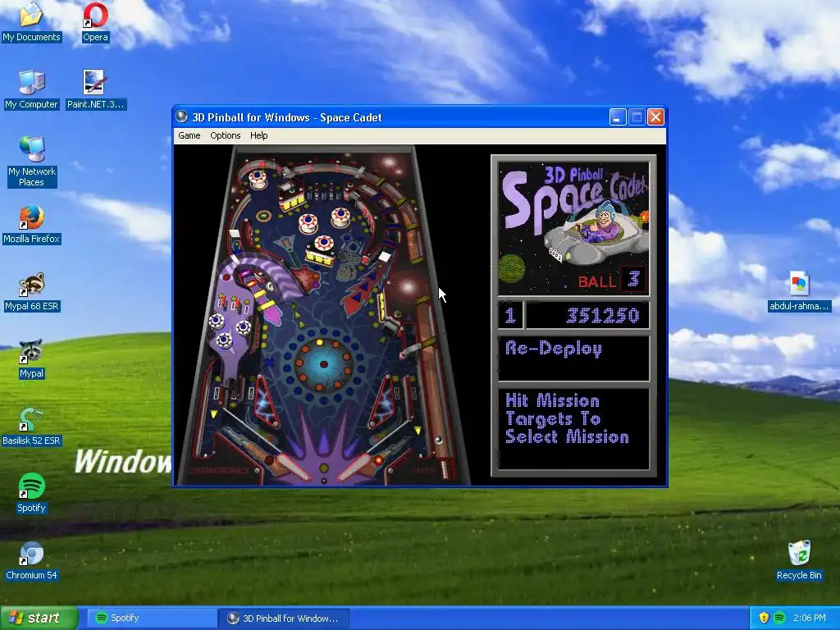
Task: Minimize the 3D Pinball window
Action: 618,116
